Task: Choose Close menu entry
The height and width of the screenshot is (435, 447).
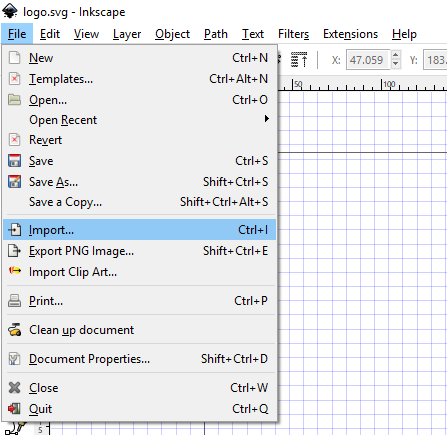Action: pos(139,388)
